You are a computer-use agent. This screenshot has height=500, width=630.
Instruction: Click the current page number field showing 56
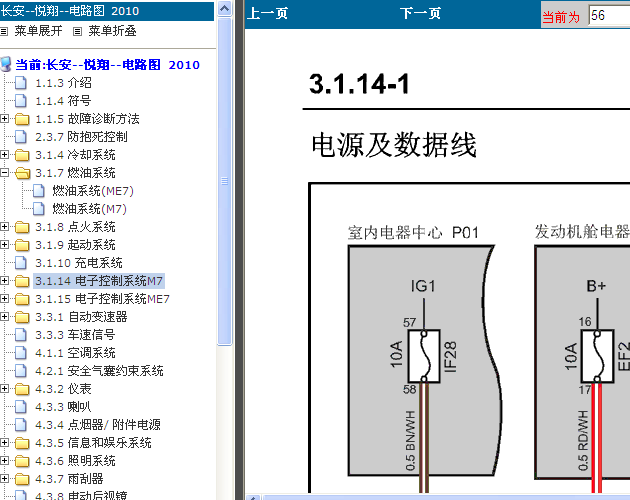(609, 16)
